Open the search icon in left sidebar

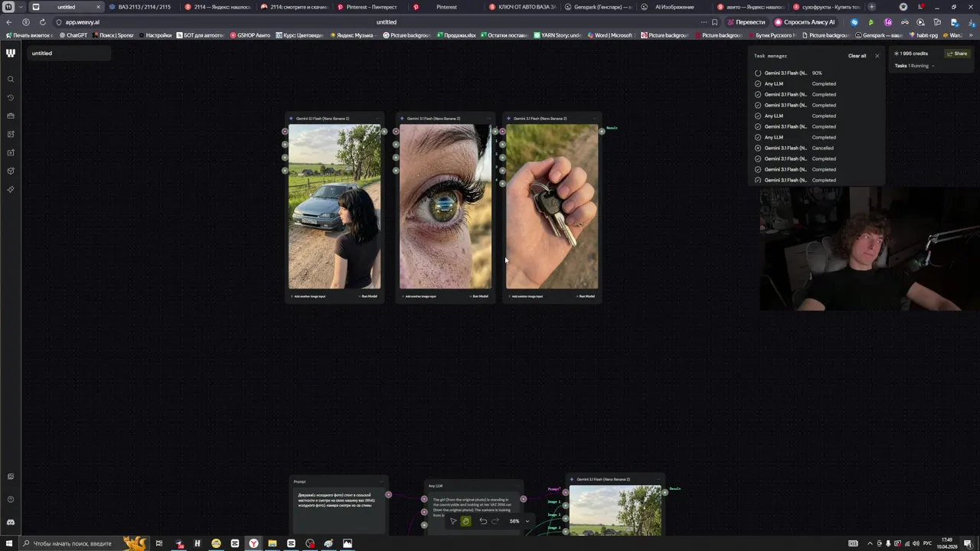[x=11, y=80]
